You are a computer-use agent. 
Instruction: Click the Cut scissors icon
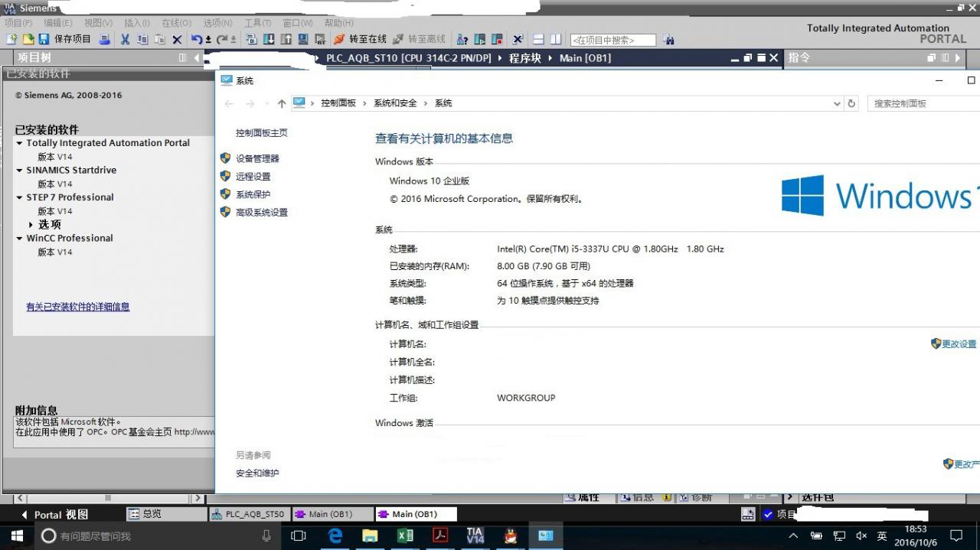click(125, 39)
